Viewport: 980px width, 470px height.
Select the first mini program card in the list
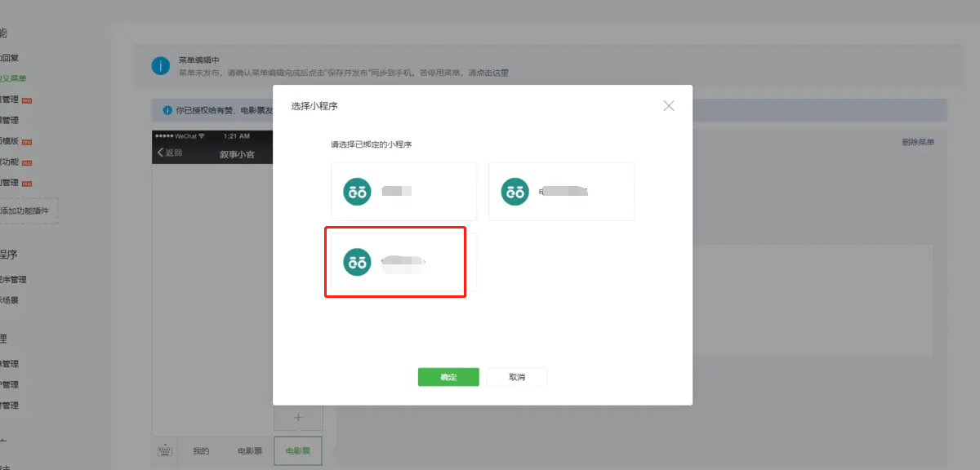404,192
